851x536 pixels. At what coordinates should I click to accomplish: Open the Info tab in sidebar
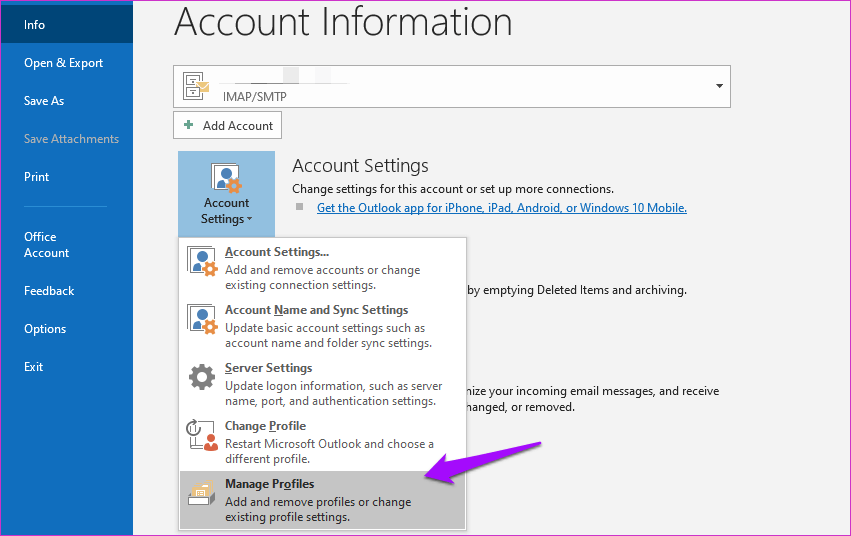click(35, 25)
